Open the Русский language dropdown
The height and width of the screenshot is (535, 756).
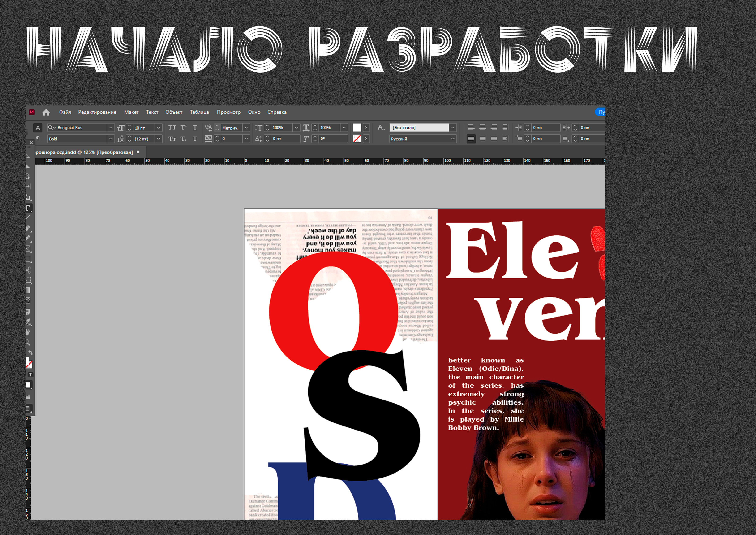(453, 139)
